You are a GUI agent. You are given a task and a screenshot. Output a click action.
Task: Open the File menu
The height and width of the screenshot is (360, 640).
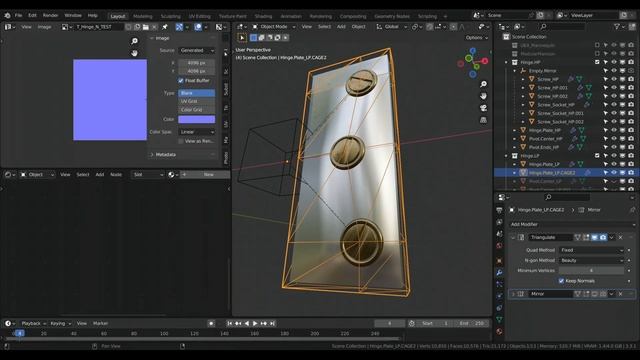[x=18, y=16]
